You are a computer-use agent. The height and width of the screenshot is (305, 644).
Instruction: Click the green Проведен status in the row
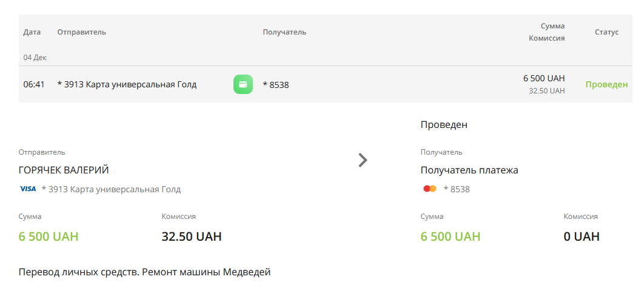(x=606, y=84)
